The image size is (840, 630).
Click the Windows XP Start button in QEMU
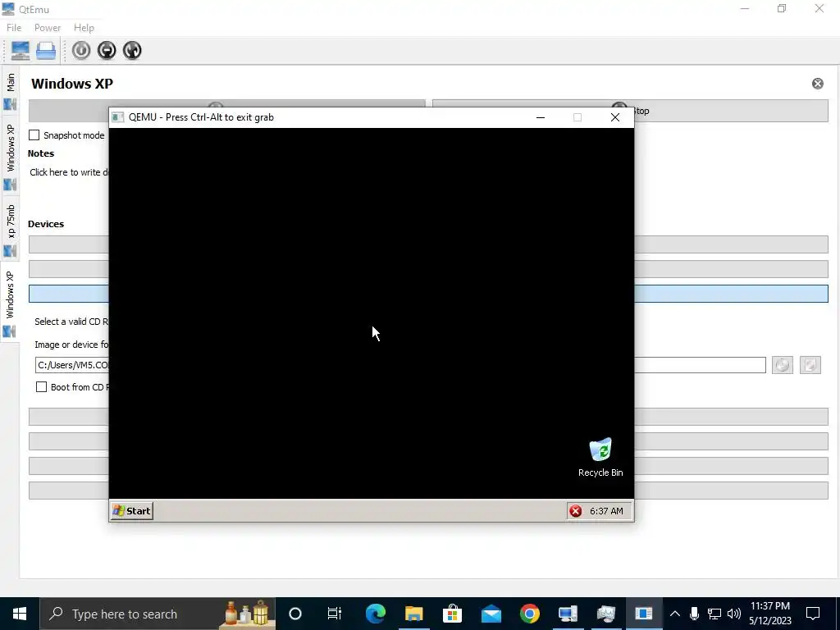click(132, 511)
